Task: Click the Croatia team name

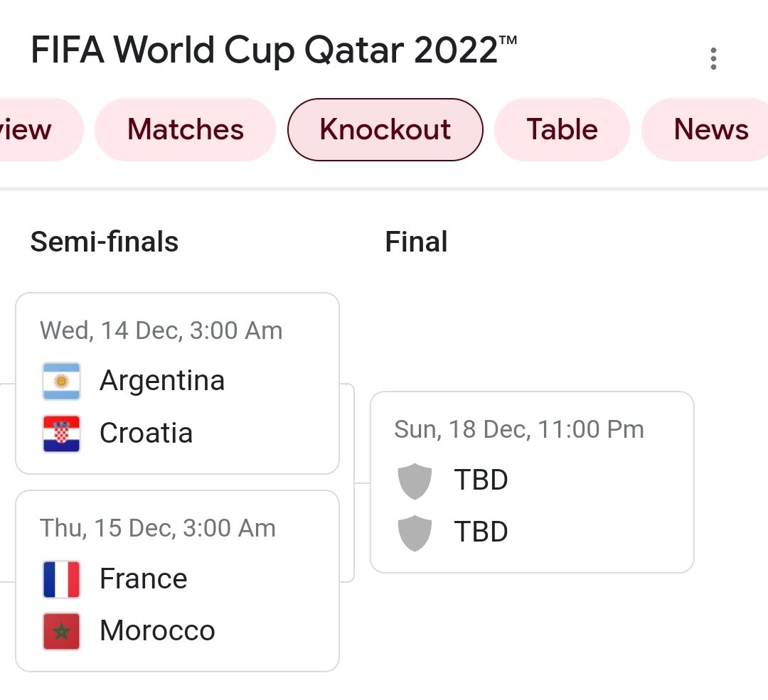Action: (146, 433)
